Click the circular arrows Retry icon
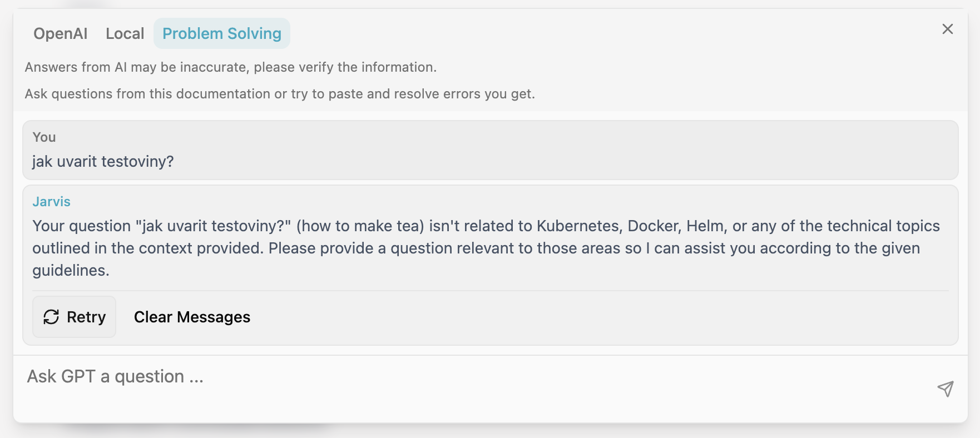Screen dimensions: 980x438 pos(51,317)
